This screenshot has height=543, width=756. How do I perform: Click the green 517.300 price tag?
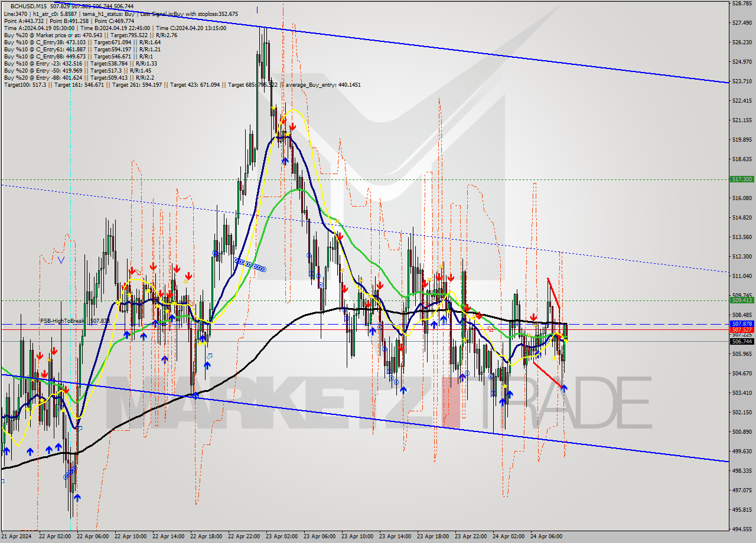pyautogui.click(x=742, y=179)
